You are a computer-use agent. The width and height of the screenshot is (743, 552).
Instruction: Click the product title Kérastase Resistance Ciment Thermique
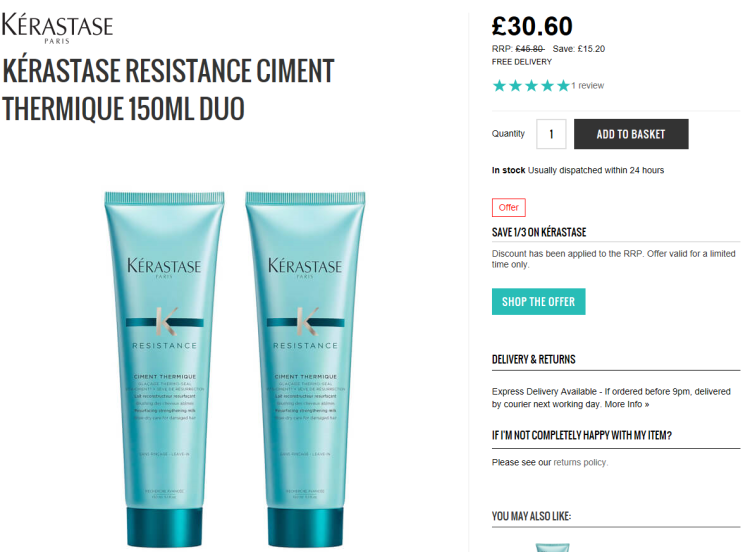coord(168,90)
